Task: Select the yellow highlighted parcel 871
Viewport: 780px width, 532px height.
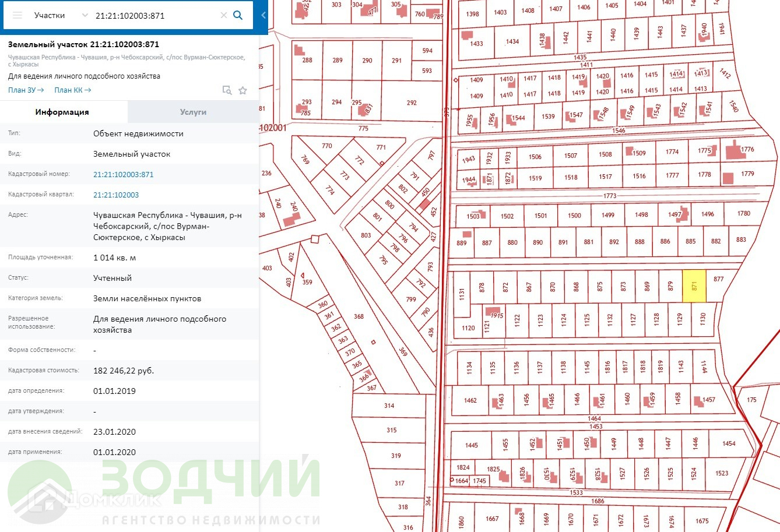Action: 694,286
